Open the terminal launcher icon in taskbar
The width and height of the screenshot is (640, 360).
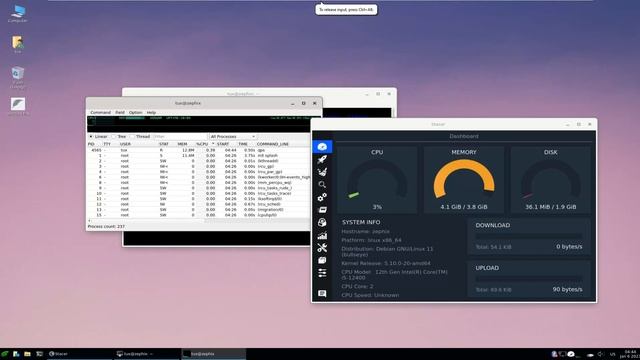[39, 354]
